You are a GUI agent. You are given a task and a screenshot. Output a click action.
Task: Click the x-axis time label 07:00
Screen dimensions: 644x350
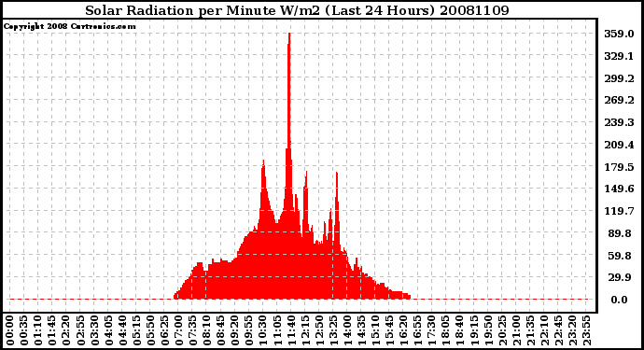[x=178, y=330]
